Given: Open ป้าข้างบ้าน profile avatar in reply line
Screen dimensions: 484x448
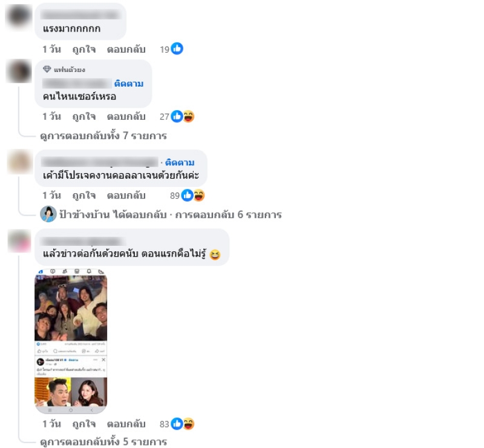Looking at the screenshot, I should pos(48,214).
